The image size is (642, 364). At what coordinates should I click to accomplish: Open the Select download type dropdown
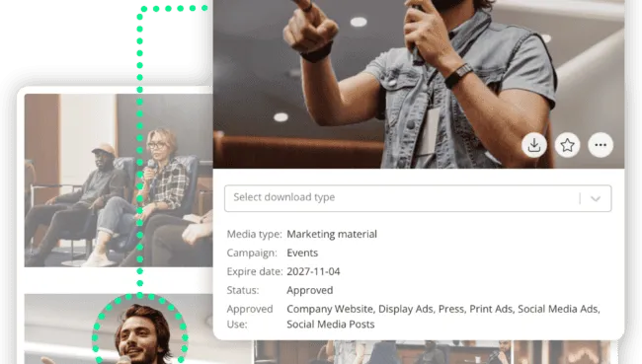(418, 198)
